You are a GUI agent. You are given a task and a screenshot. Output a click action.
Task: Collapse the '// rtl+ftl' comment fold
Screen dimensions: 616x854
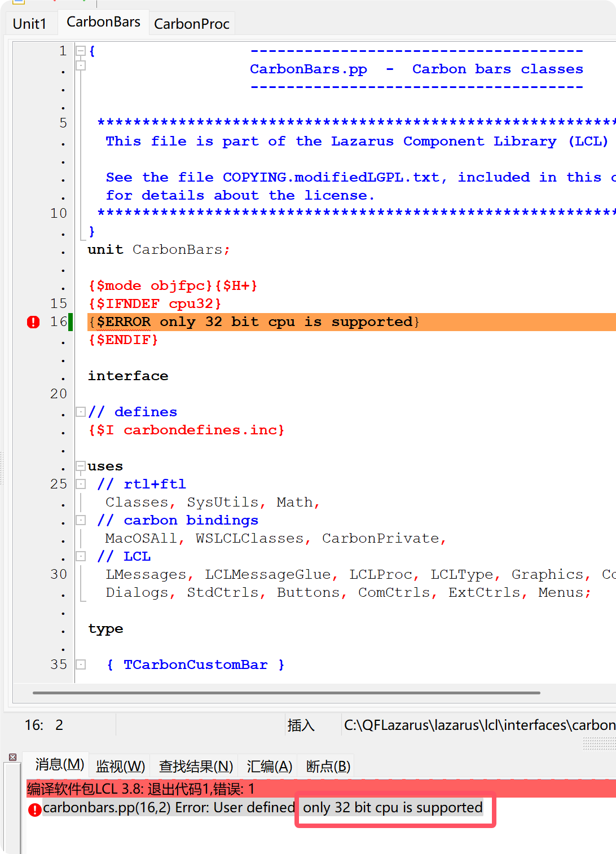coord(81,484)
